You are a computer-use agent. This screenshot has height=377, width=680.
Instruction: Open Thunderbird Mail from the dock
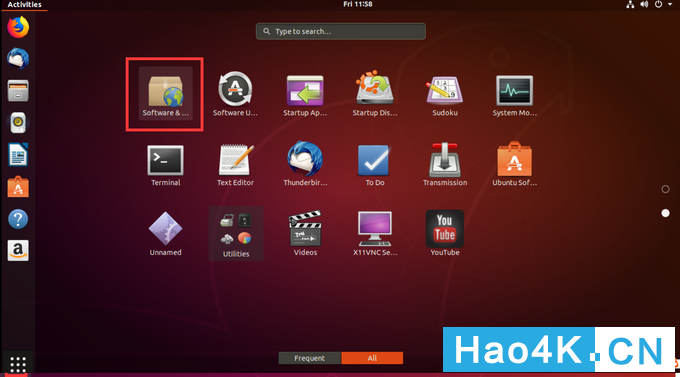click(18, 59)
